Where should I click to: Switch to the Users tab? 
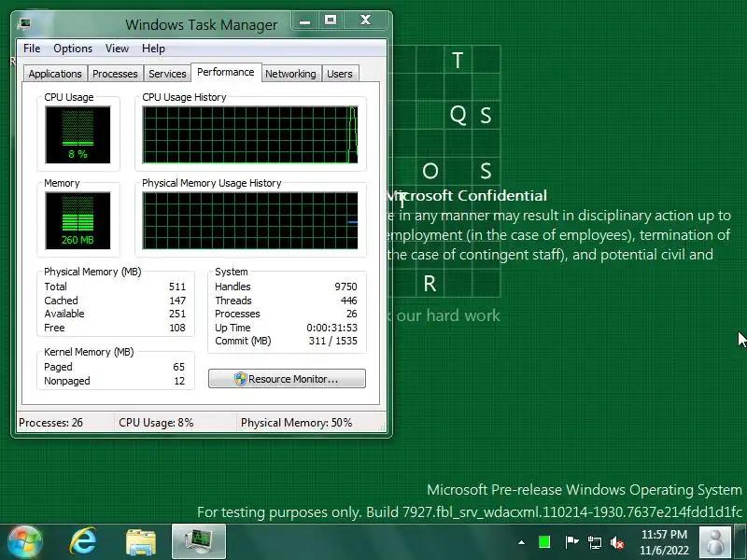pyautogui.click(x=340, y=74)
